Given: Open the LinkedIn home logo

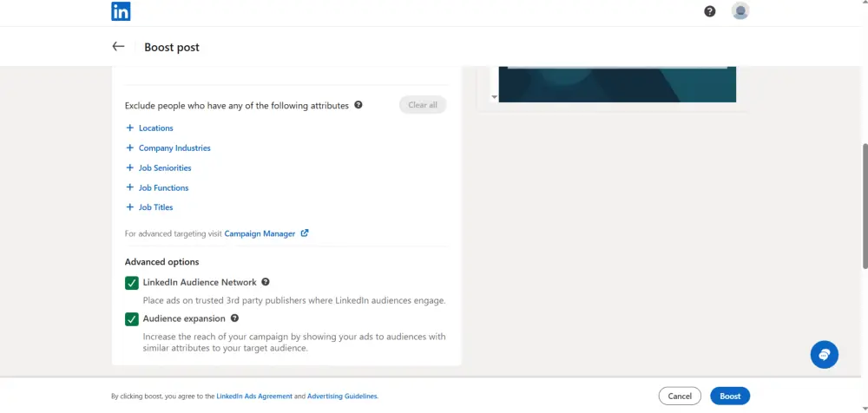Looking at the screenshot, I should tap(121, 11).
